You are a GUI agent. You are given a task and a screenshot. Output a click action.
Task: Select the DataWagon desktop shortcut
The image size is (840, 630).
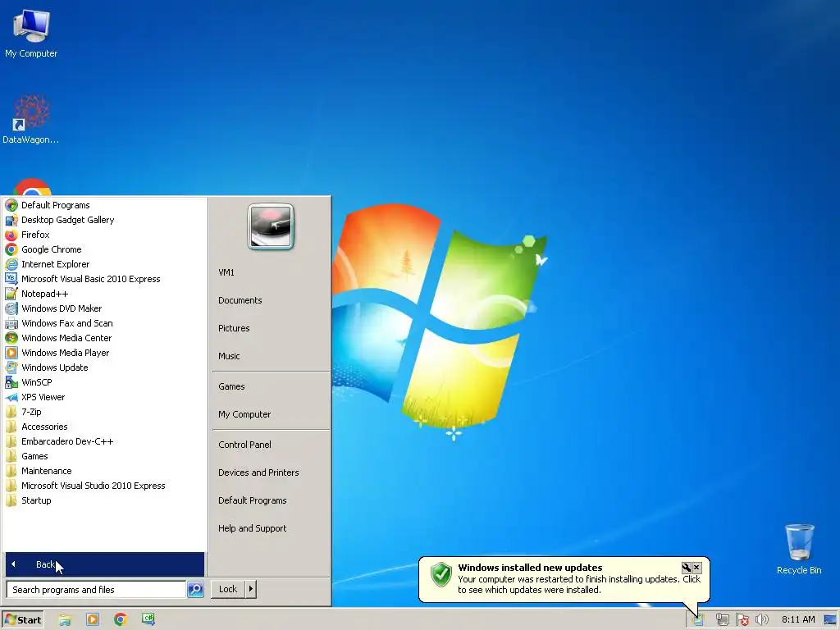tap(31, 119)
